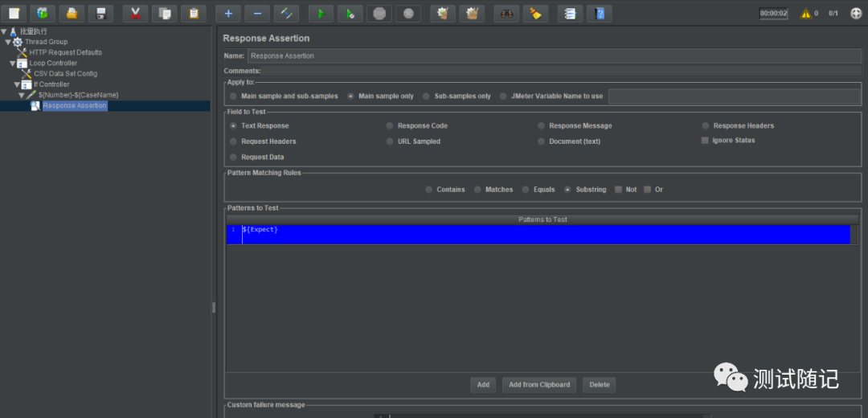Viewport: 868px width, 418px height.
Task: Click the Patterns to Test column header
Action: [x=542, y=219]
